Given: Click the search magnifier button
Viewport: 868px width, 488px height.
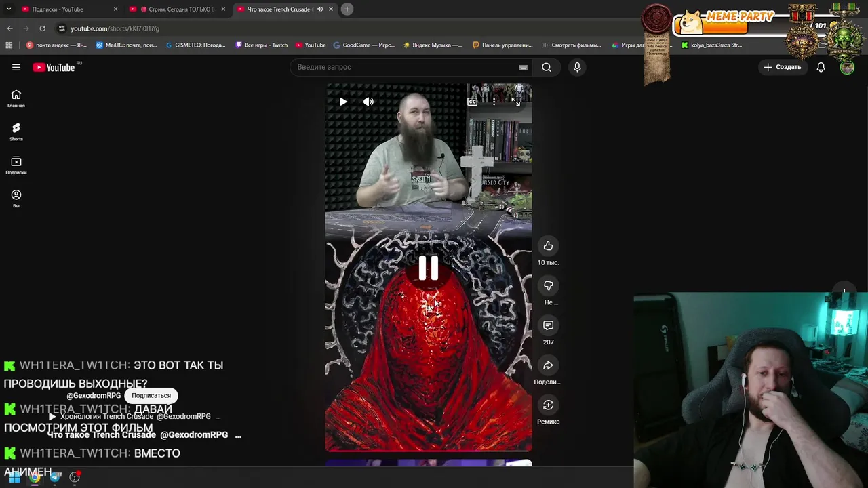Looking at the screenshot, I should pyautogui.click(x=547, y=67).
